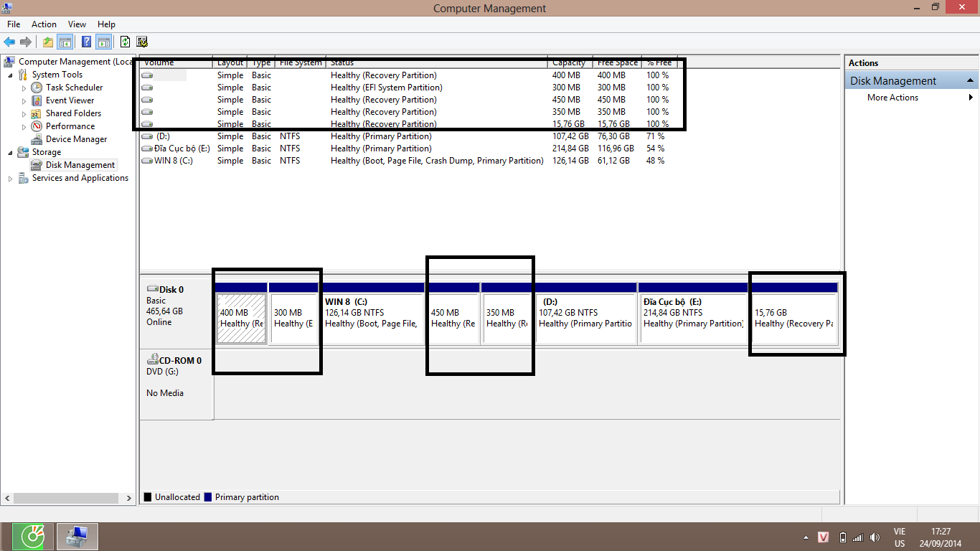
Task: Expand the Performance tree node
Action: pos(24,126)
